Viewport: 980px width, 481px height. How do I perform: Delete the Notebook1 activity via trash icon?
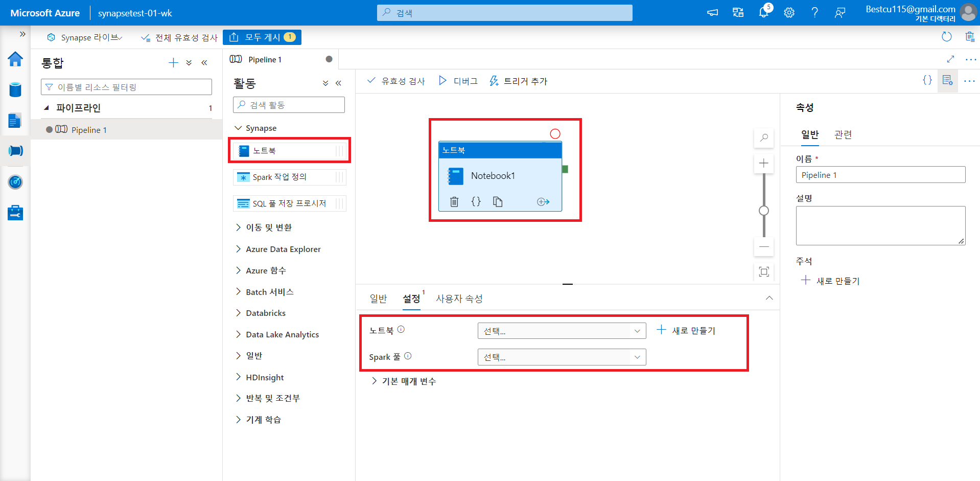tap(454, 202)
